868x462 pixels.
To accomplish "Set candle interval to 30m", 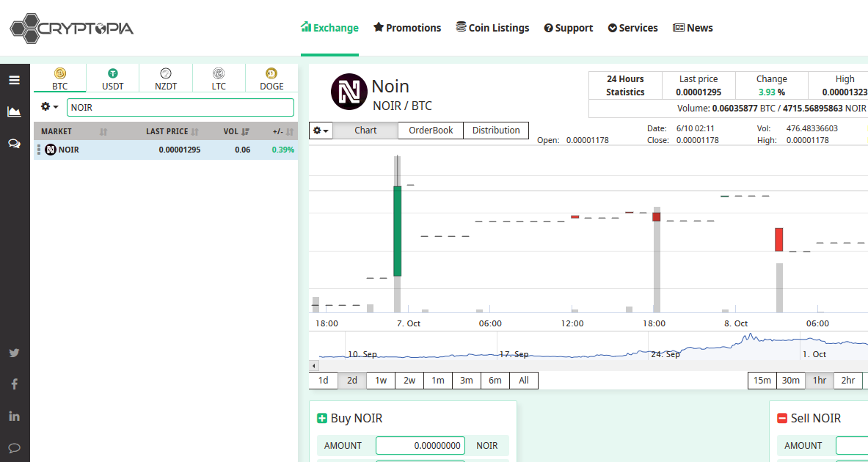I will [791, 380].
